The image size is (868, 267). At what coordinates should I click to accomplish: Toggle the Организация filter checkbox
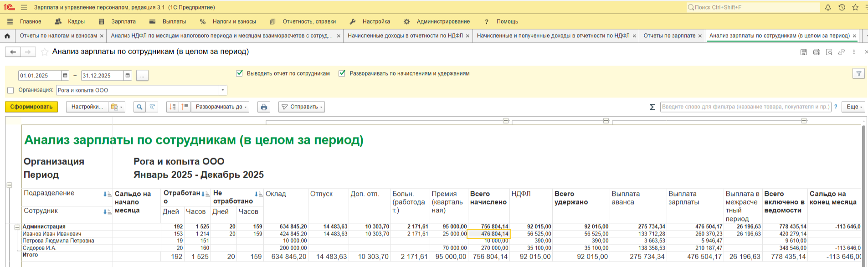10,90
